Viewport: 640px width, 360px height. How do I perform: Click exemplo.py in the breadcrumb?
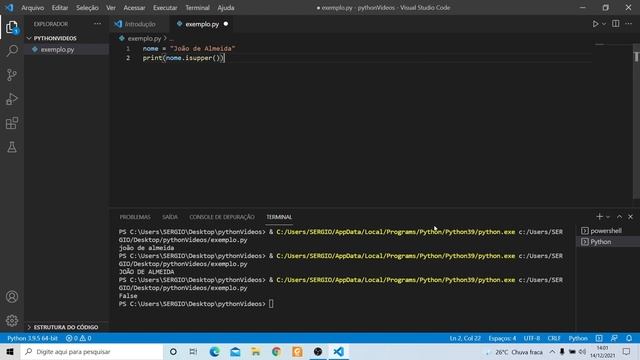tap(144, 38)
